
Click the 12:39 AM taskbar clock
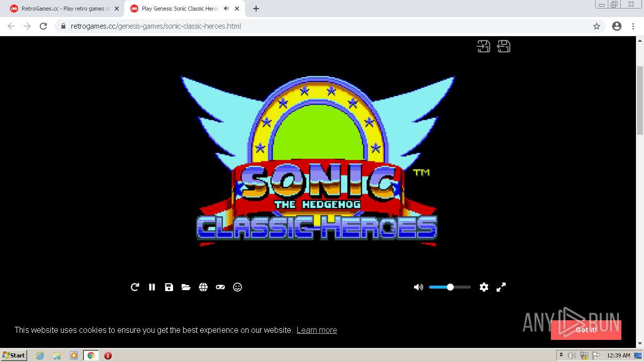(618, 355)
